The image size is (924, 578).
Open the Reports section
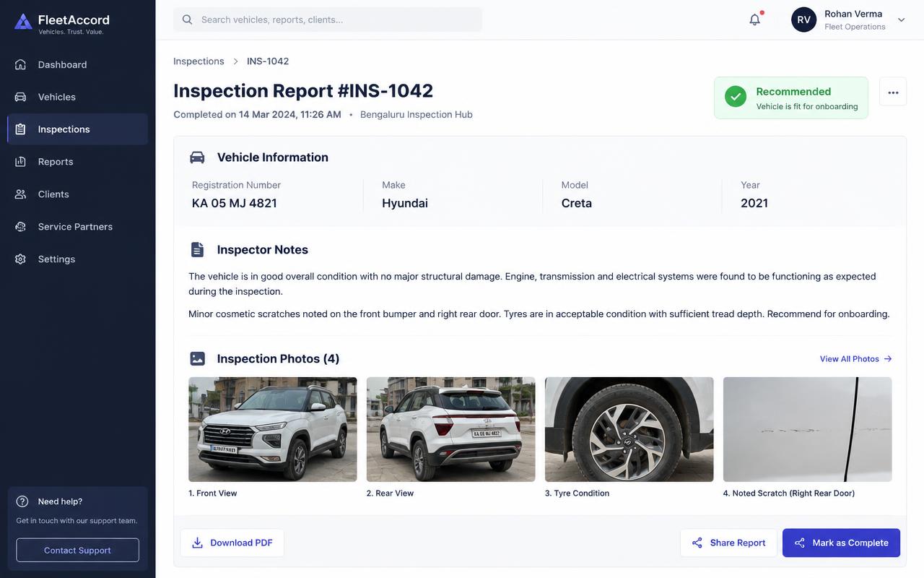point(78,162)
